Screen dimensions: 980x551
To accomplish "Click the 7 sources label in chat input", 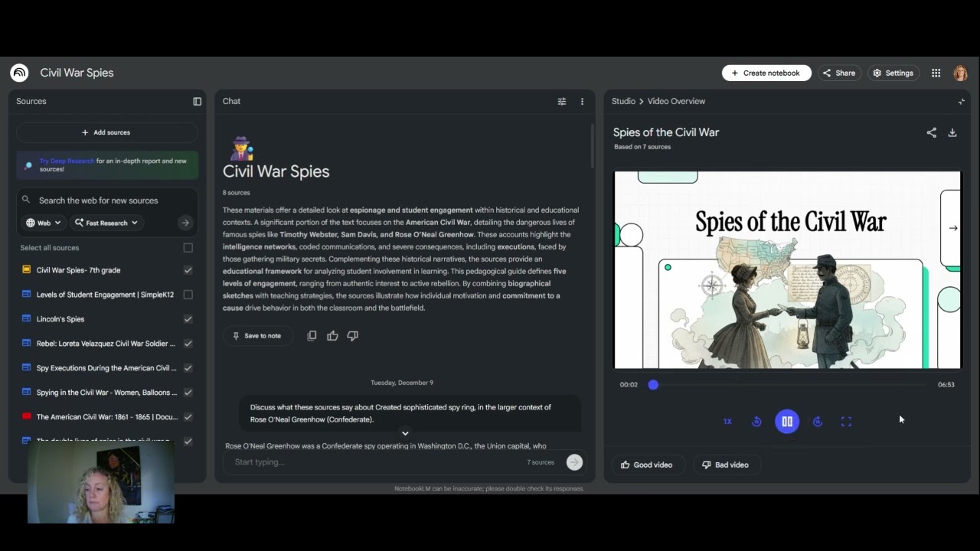I will tap(541, 462).
